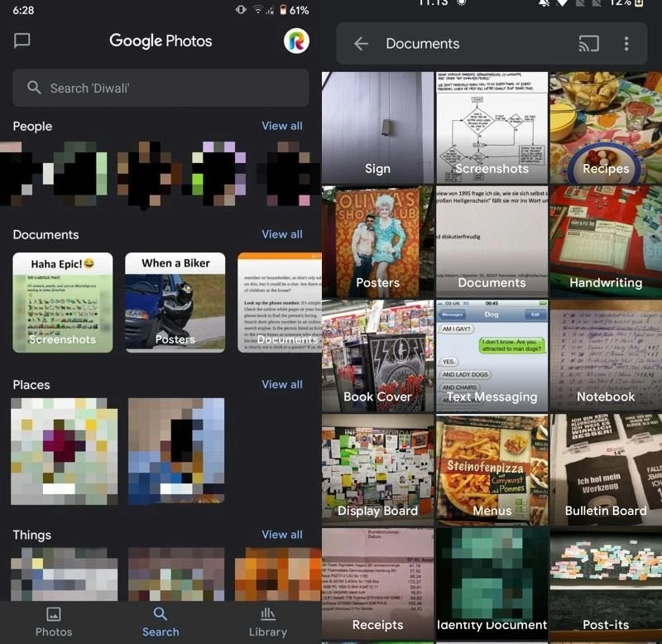
Task: Open the Display Board category tile
Action: 377,469
